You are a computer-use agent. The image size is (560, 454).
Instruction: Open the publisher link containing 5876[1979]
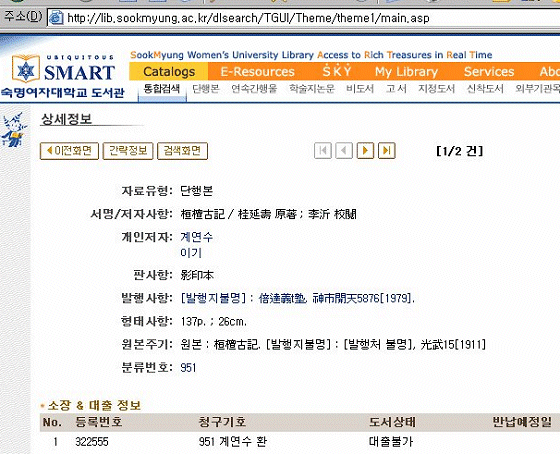[298, 298]
